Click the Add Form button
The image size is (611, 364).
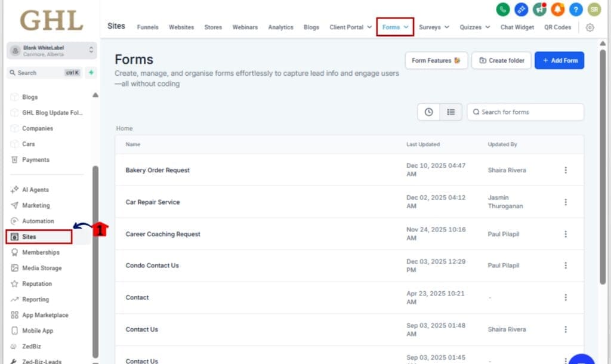tap(559, 60)
